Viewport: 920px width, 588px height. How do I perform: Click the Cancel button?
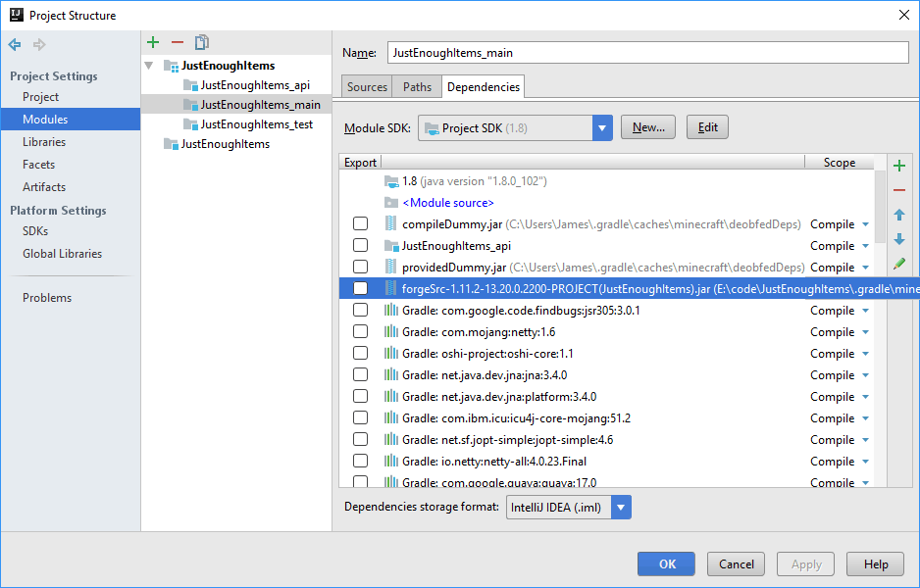pyautogui.click(x=736, y=563)
